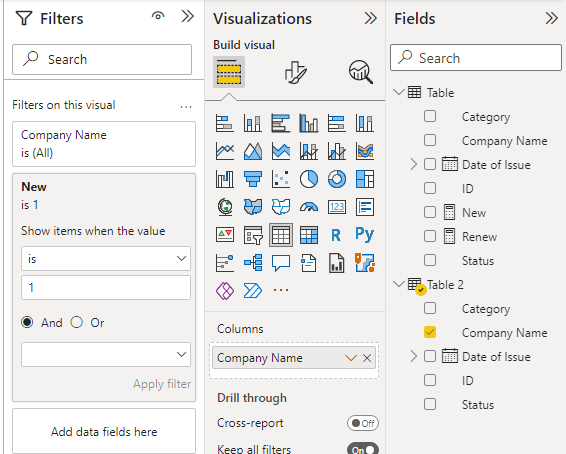
Task: Select the clustered column chart visual
Action: point(309,123)
